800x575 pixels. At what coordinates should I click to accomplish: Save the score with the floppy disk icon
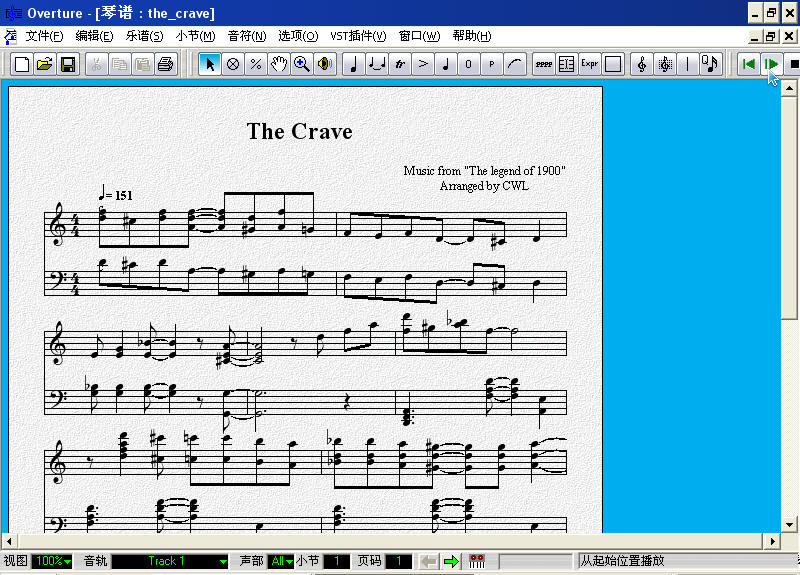click(x=68, y=64)
